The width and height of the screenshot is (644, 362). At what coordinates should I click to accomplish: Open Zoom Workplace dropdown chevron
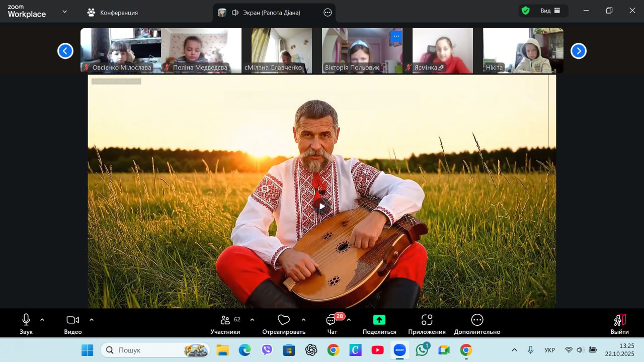64,12
